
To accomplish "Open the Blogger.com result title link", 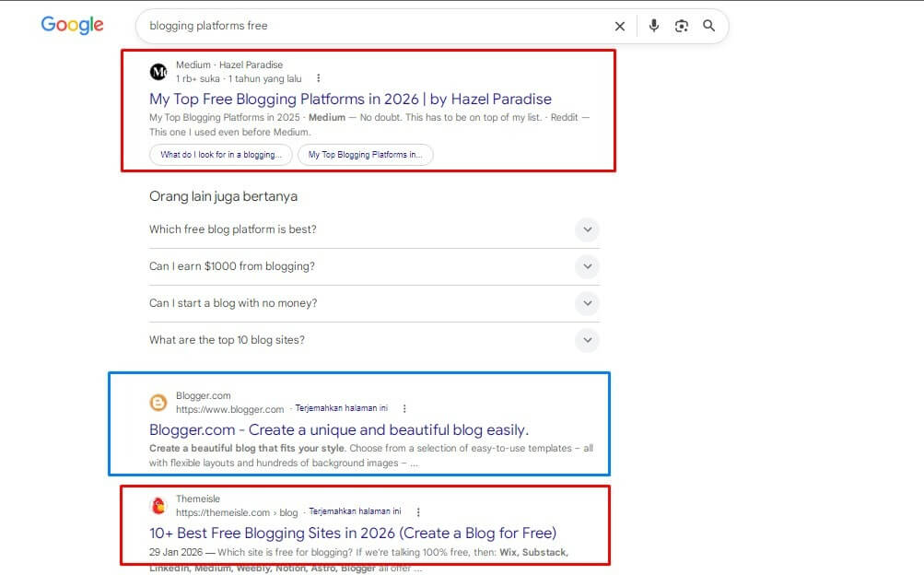I will point(339,430).
